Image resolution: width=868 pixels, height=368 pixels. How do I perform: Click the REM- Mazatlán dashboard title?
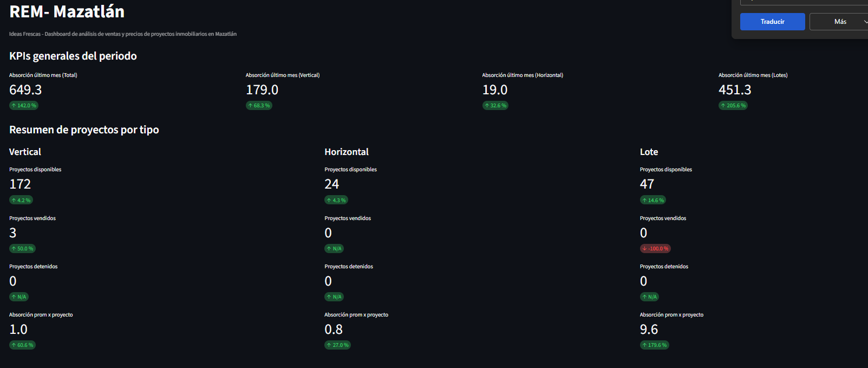click(67, 12)
